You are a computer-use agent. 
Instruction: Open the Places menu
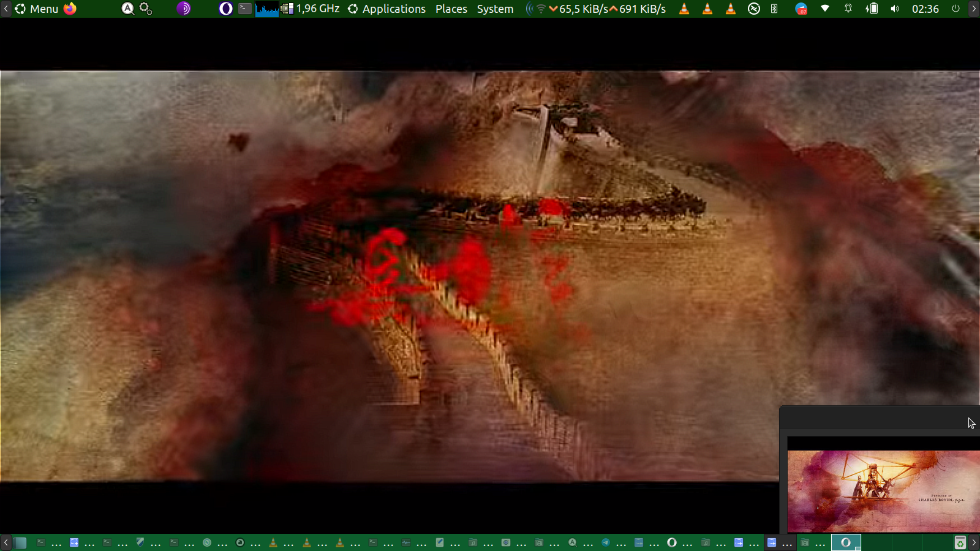(x=451, y=9)
